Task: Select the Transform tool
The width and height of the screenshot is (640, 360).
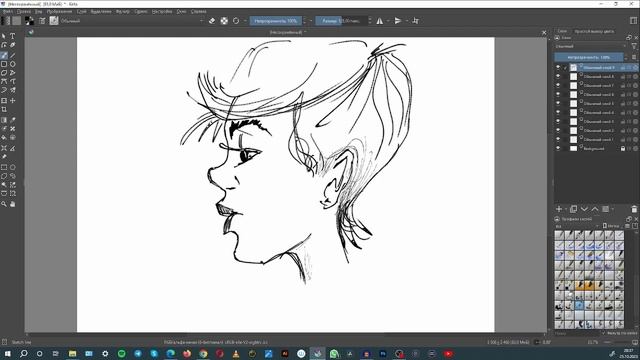Action: coord(4,100)
